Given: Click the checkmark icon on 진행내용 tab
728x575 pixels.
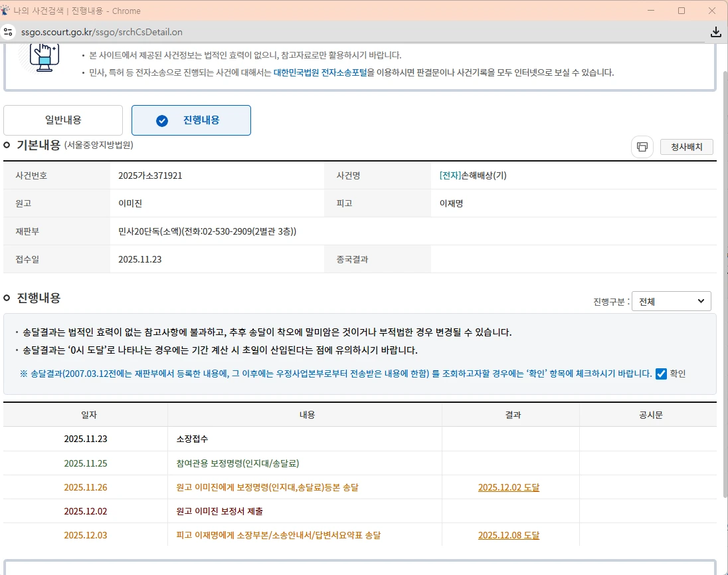Looking at the screenshot, I should click(x=162, y=121).
